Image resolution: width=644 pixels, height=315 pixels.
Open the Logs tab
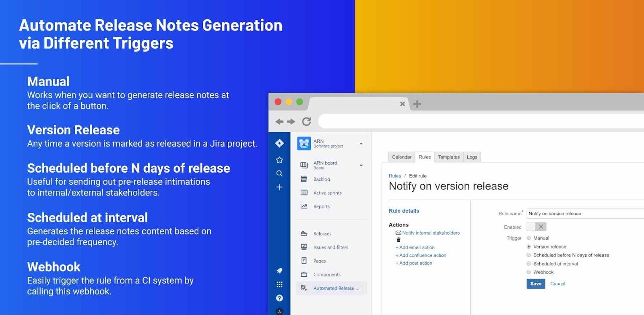[x=472, y=157]
